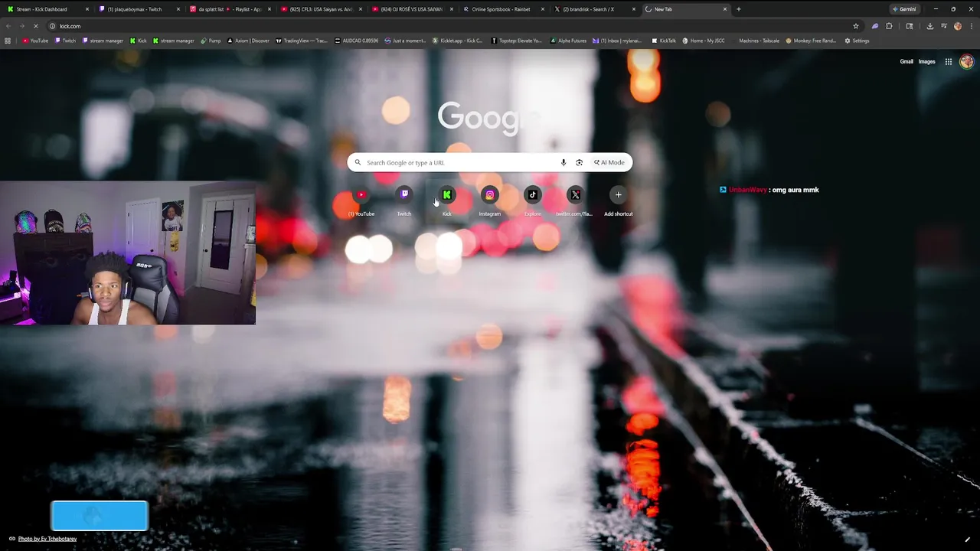Open AUDCAD 0.89596 bookmark

pyautogui.click(x=357, y=41)
